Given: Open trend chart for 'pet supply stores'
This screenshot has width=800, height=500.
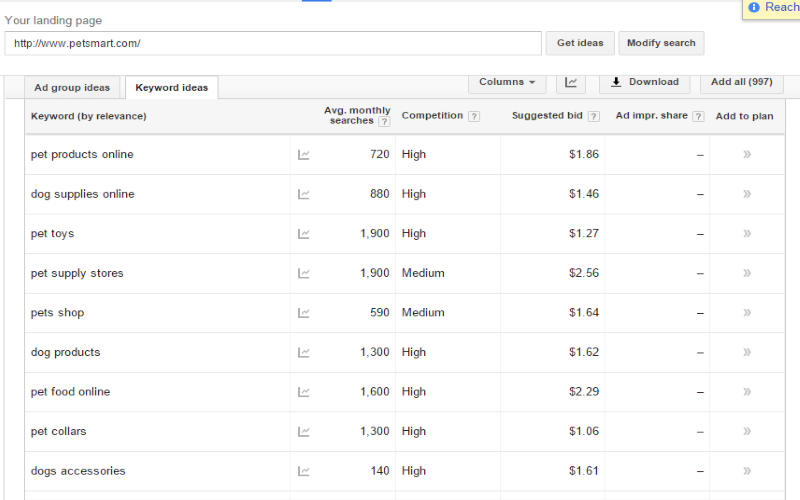Looking at the screenshot, I should click(x=304, y=273).
